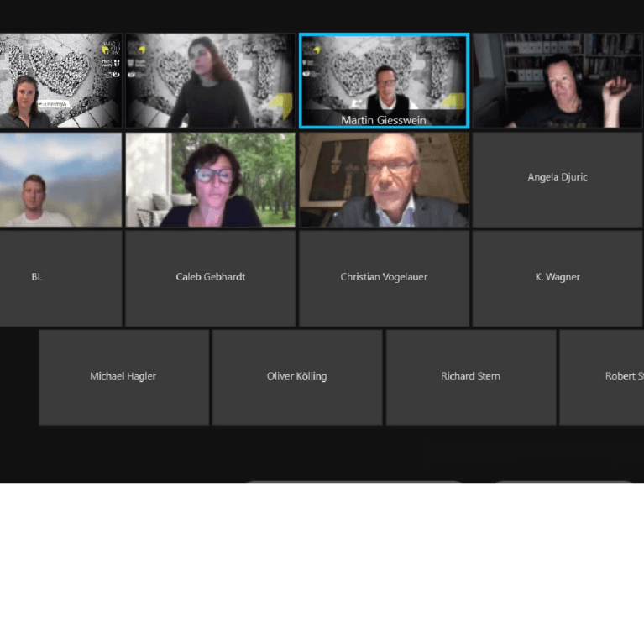The image size is (644, 644).
Task: Select the Caleb Gebhardt participant tile
Action: [210, 278]
